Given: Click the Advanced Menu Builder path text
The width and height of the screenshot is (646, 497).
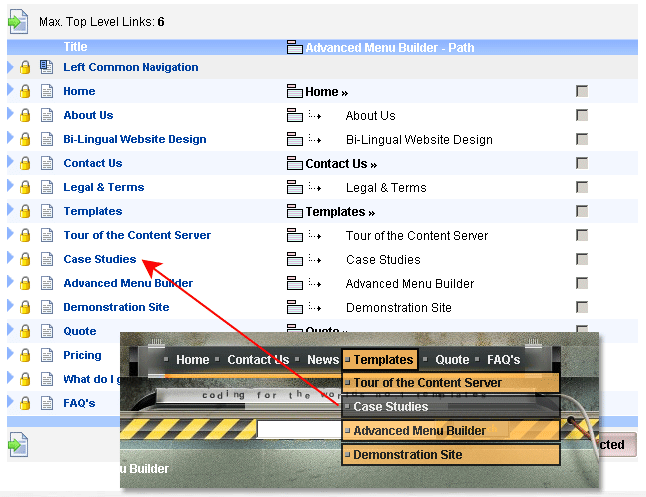Looking at the screenshot, I should click(410, 284).
